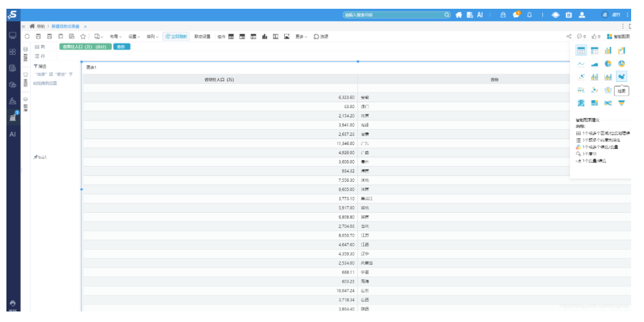This screenshot has height=322, width=644.
Task: Expand the 设置 settings dropdown
Action: click(134, 36)
